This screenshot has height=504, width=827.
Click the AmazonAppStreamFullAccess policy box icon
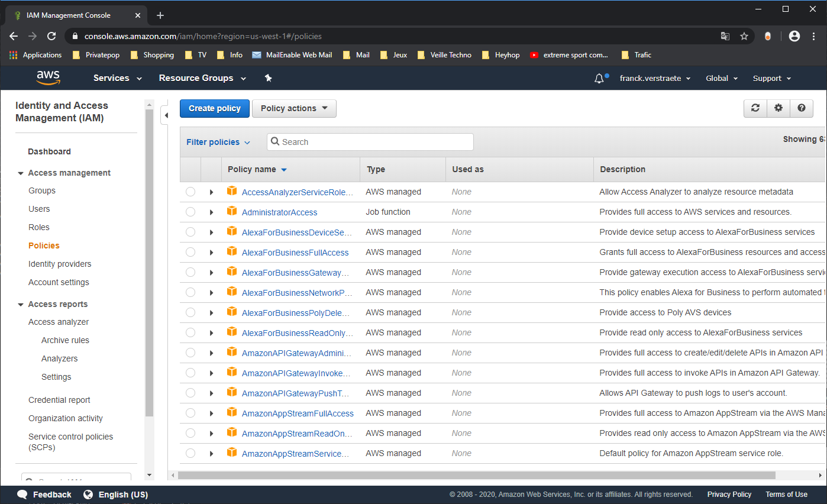[x=232, y=413]
